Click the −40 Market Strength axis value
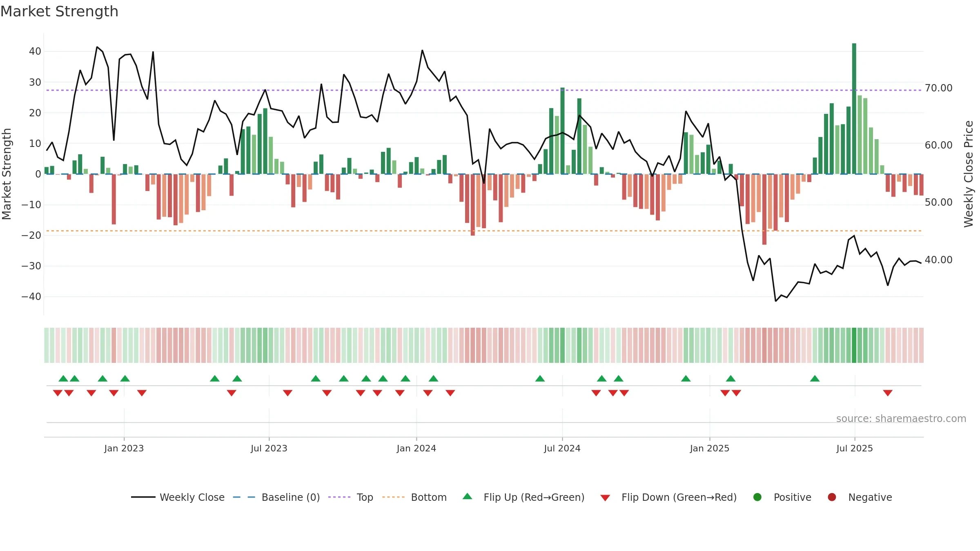This screenshot has height=551, width=980. [x=31, y=297]
